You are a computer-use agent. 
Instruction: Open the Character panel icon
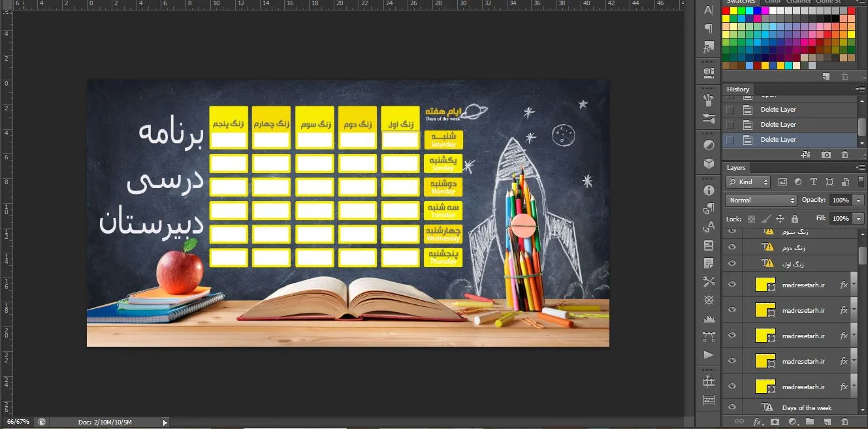coord(709,10)
